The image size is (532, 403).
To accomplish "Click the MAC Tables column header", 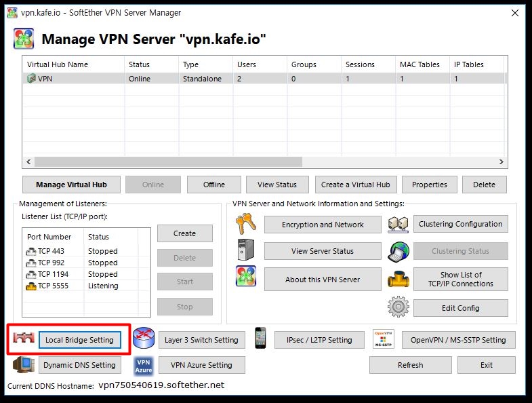I will (422, 64).
